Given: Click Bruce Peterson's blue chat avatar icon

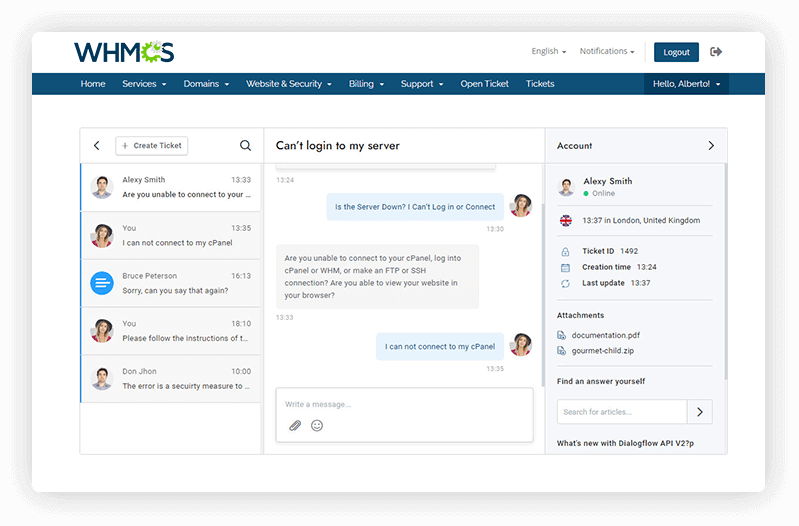Looking at the screenshot, I should (x=102, y=283).
